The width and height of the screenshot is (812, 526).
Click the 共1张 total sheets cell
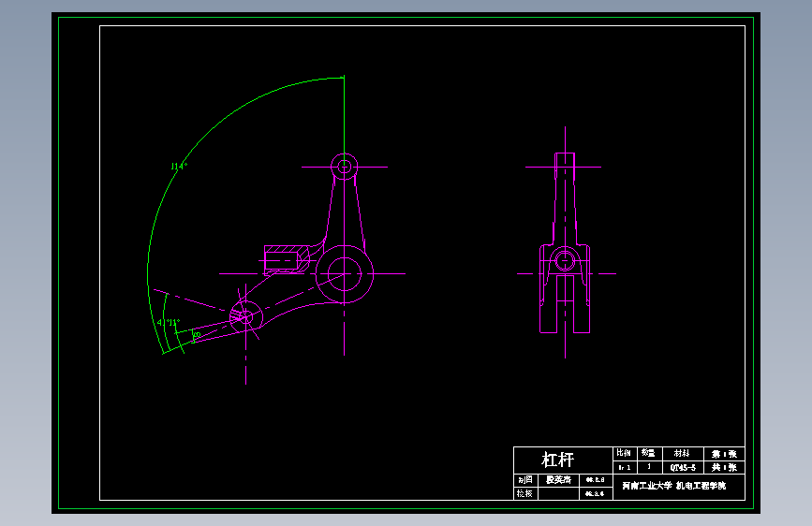(724, 467)
